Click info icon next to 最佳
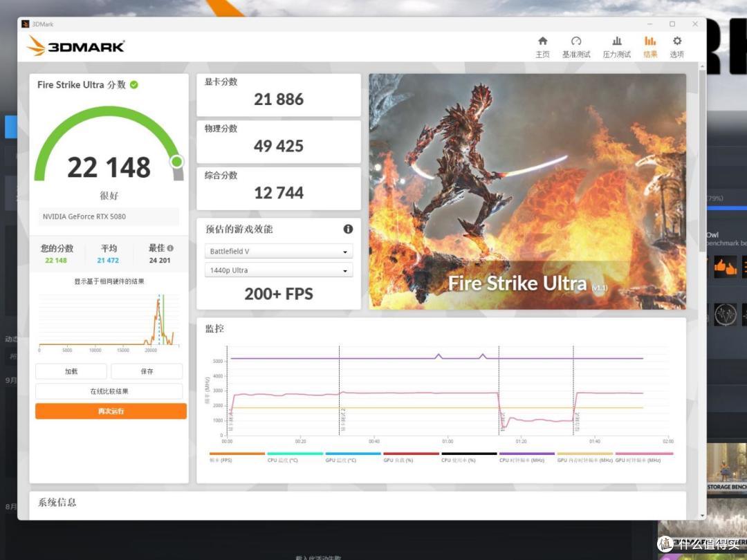This screenshot has height=560, width=747. 171,248
